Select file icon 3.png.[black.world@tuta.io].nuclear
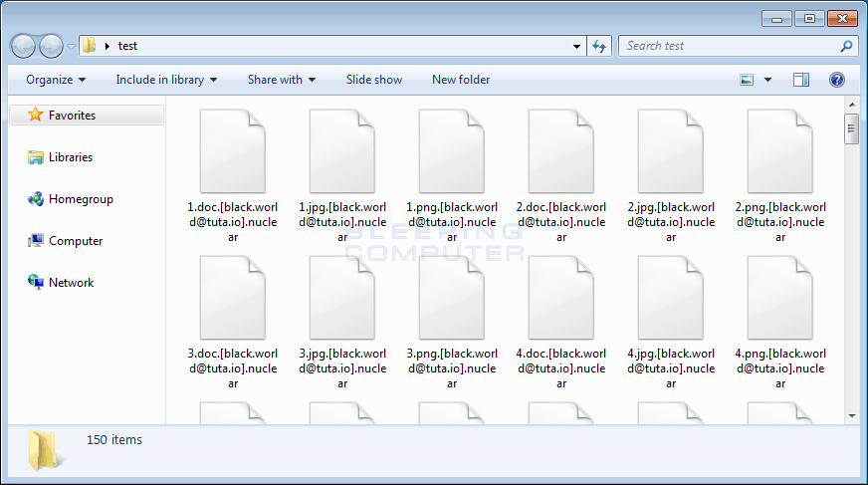This screenshot has height=485, width=868. coord(452,298)
